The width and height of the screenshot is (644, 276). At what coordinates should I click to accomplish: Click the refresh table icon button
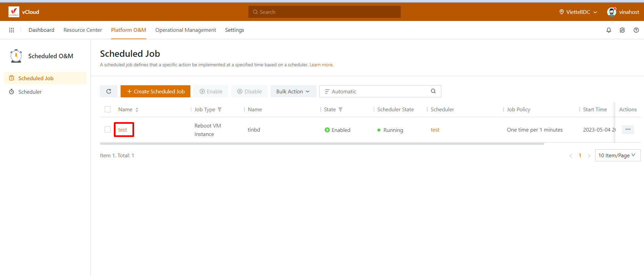click(109, 91)
